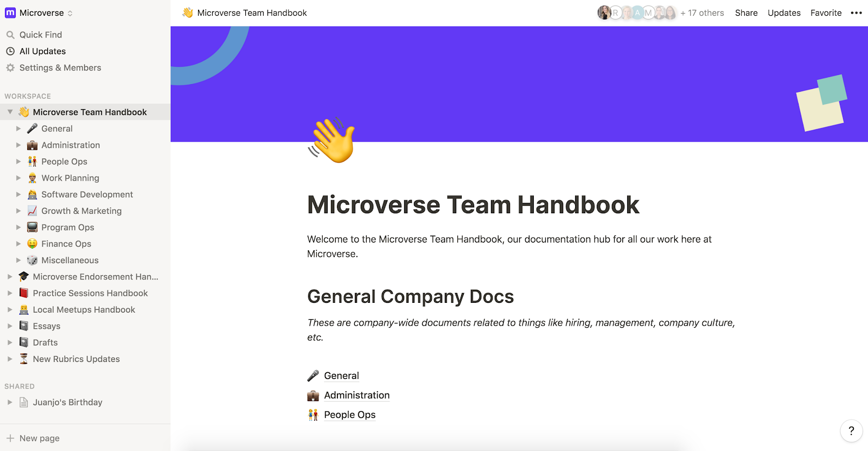Click the waving hand icon in sidebar
Viewport: 868px width, 451px height.
click(24, 112)
